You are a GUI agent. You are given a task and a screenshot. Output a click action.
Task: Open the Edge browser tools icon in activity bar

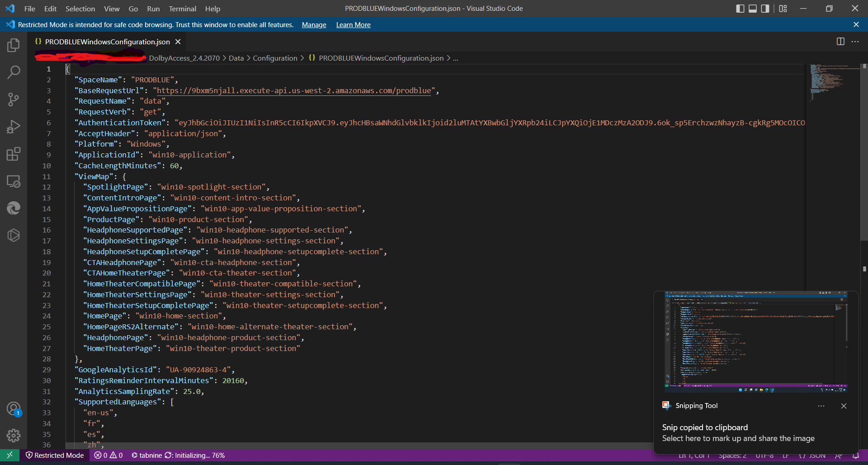[x=14, y=208]
